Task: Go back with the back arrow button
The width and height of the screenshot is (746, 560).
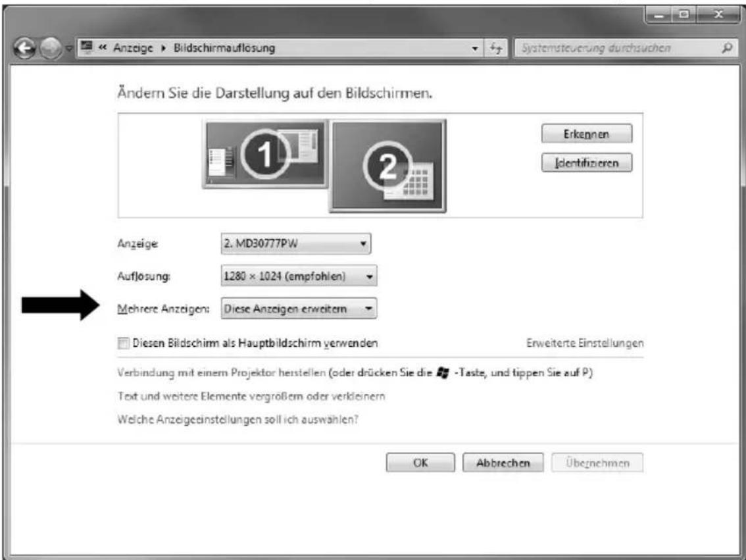Action: pos(24,48)
